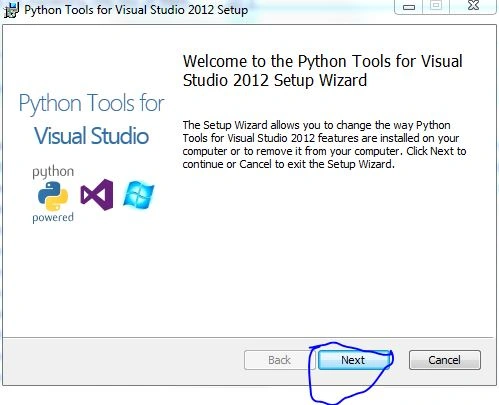Click the 'Visual Studio' banner text
This screenshot has width=499, height=405.
(x=91, y=136)
